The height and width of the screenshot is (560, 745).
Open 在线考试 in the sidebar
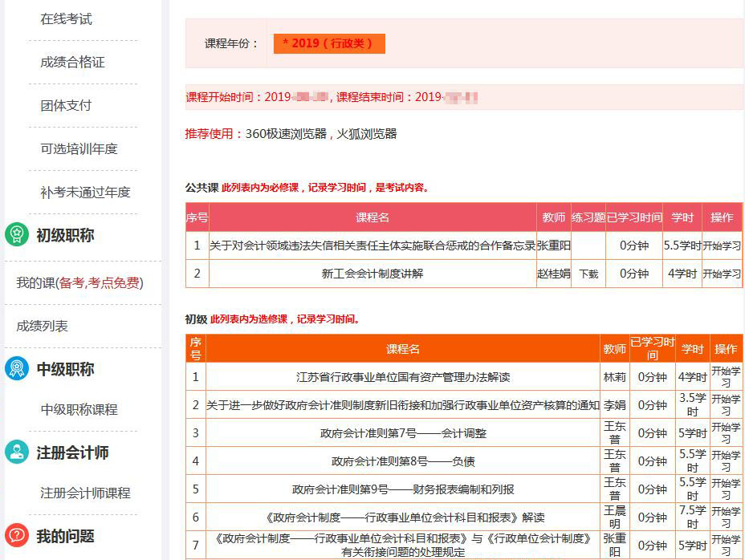(67, 18)
